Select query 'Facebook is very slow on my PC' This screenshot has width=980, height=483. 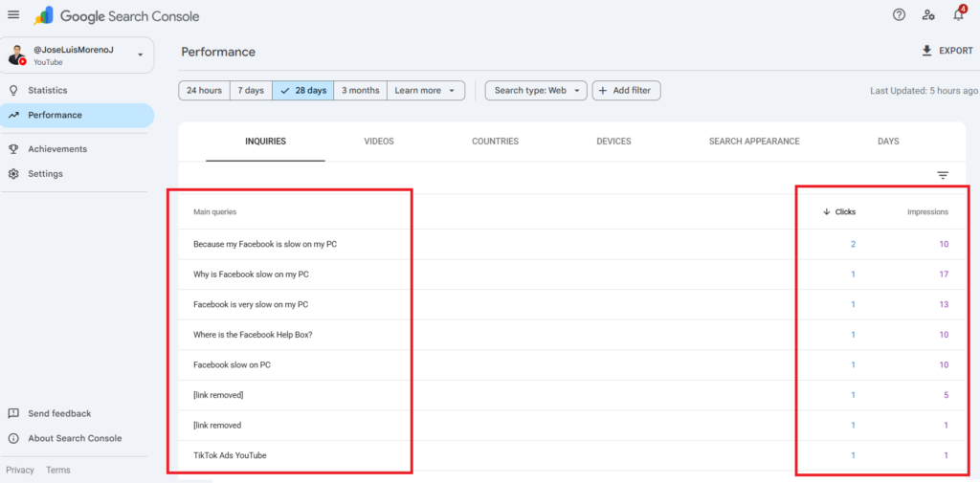pyautogui.click(x=251, y=305)
